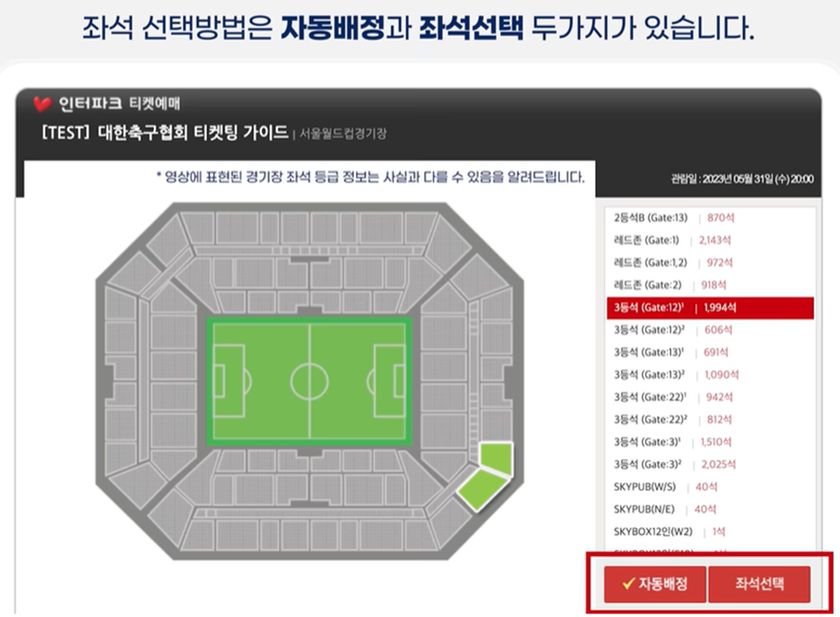
Task: Click the left penalty box on the pitch
Action: tap(229, 381)
